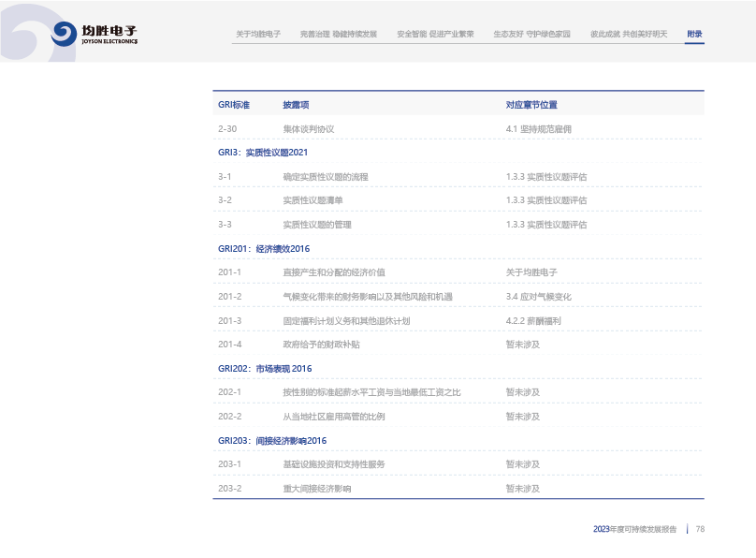Select the GRI201：经济绩效2016 section heading
This screenshot has height=558, width=756.
(x=264, y=249)
